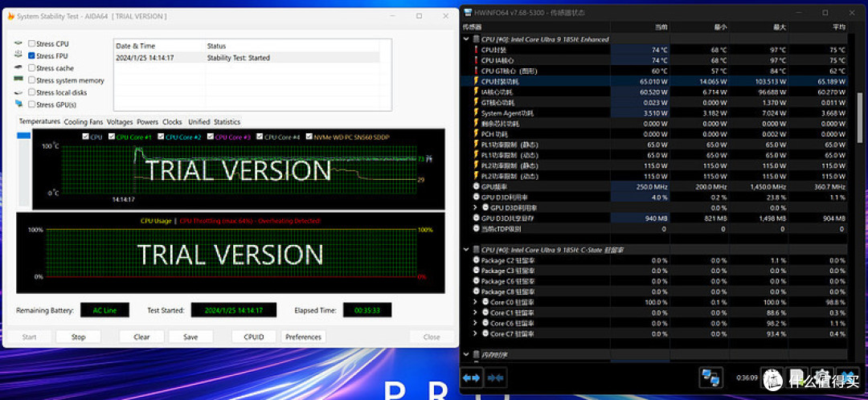Image resolution: width=868 pixels, height=400 pixels.
Task: Open the Powers tab
Action: click(147, 122)
